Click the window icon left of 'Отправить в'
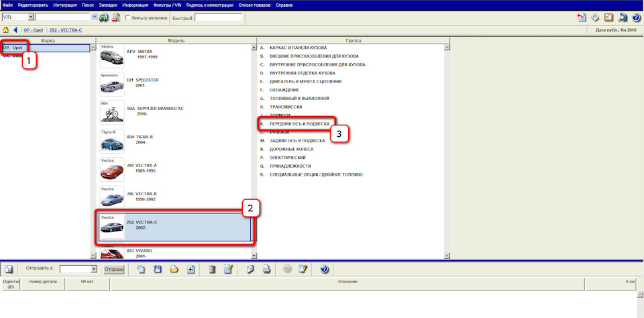Screen dimensions: 644x318 [x=9, y=270]
